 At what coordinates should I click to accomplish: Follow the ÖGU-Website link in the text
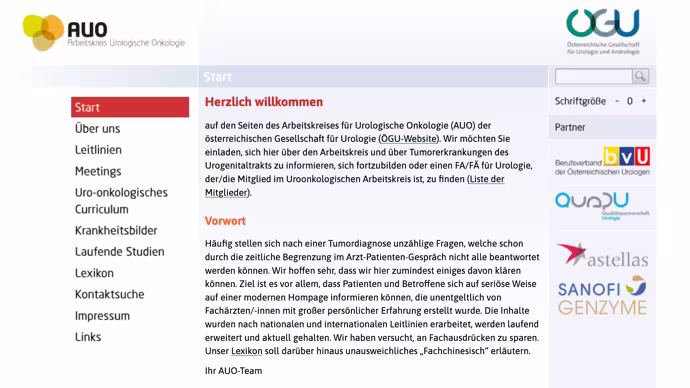click(409, 139)
